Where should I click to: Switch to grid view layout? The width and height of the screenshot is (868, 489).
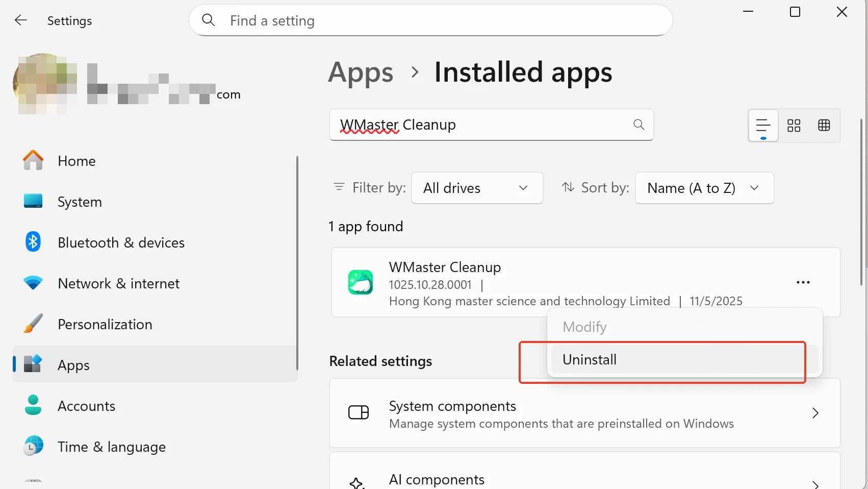(x=824, y=126)
